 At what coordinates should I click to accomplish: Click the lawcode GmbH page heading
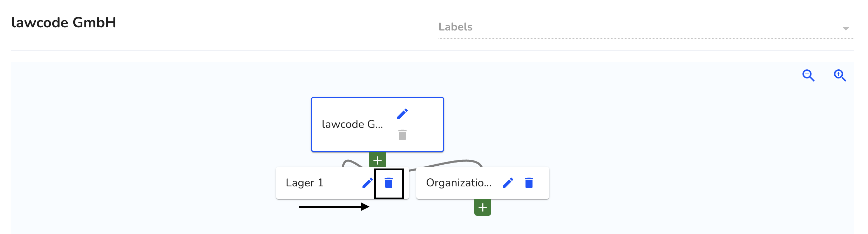(x=64, y=22)
